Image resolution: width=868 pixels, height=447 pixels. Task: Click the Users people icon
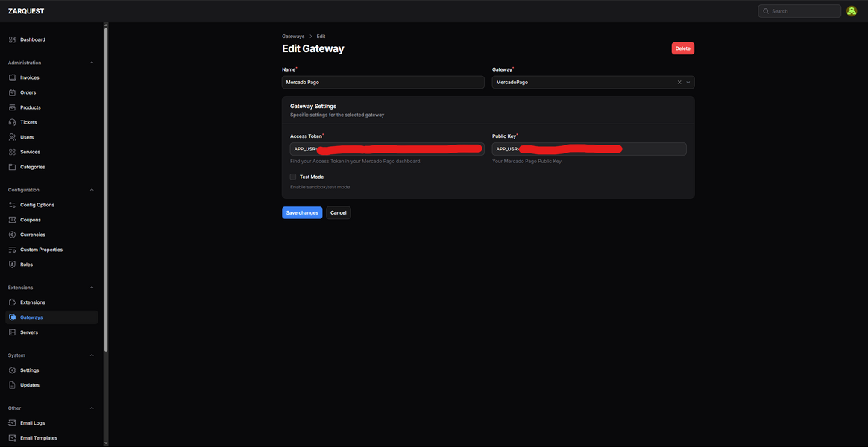point(12,137)
